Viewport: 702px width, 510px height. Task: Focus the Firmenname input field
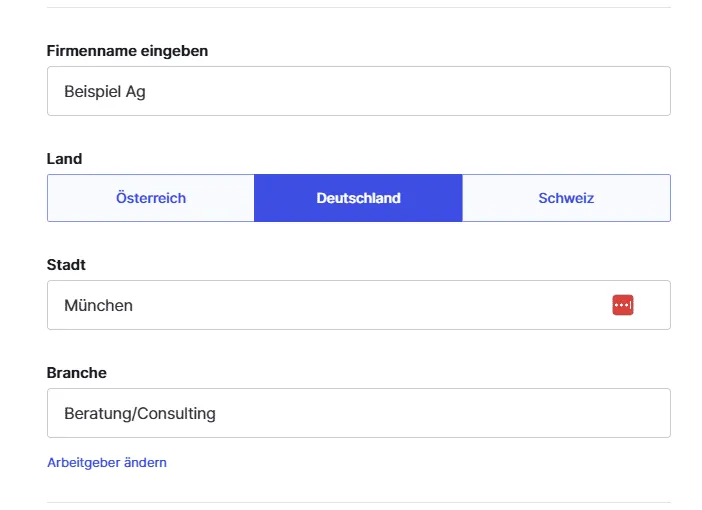[358, 91]
